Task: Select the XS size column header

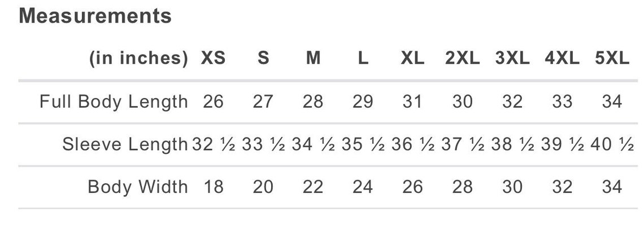Action: (213, 58)
